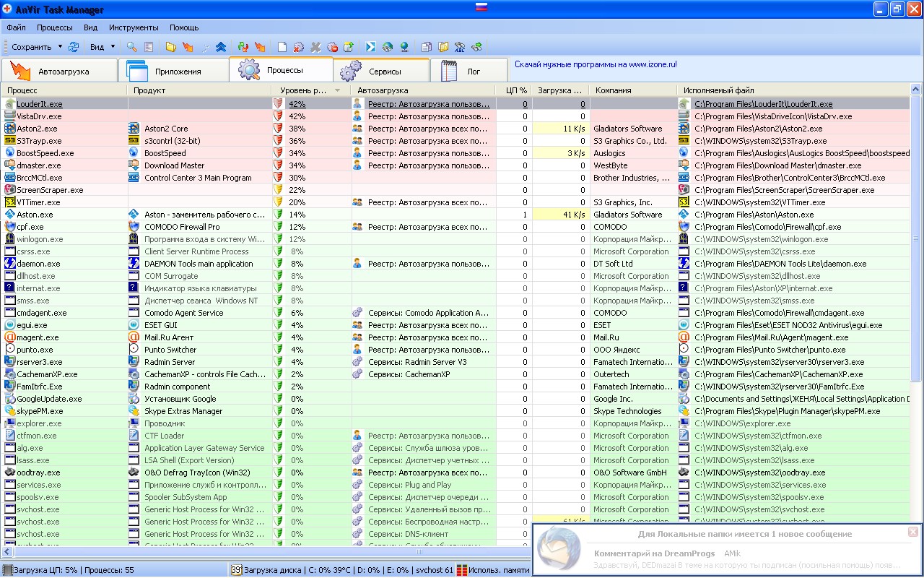Click the refresh icon next to Сохранить
Screen dimensions: 924x578
74,47
